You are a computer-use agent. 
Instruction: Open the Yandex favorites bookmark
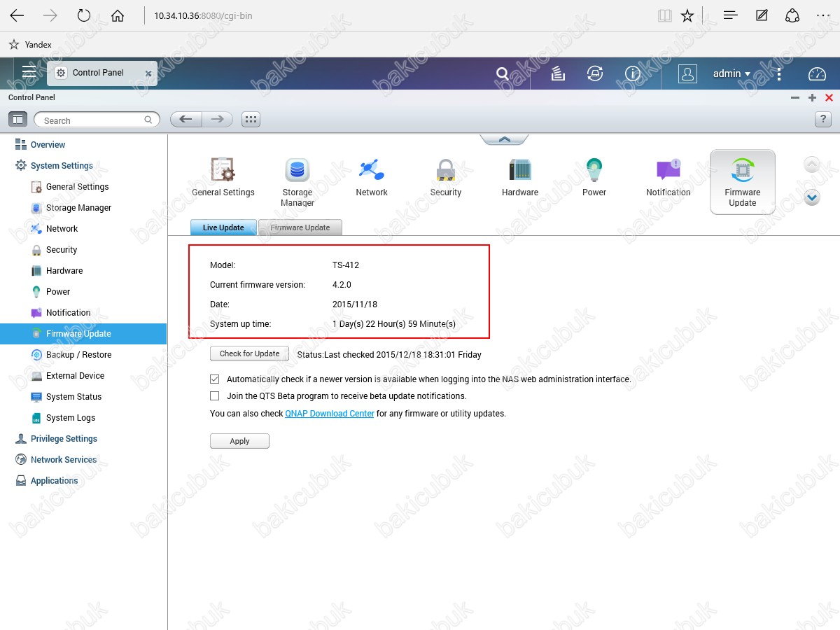click(30, 44)
